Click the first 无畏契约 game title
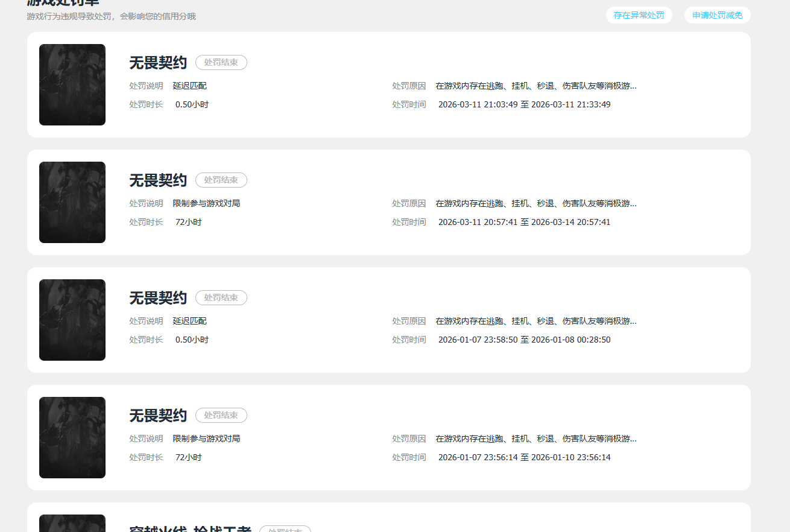The height and width of the screenshot is (532, 790). pyautogui.click(x=157, y=62)
